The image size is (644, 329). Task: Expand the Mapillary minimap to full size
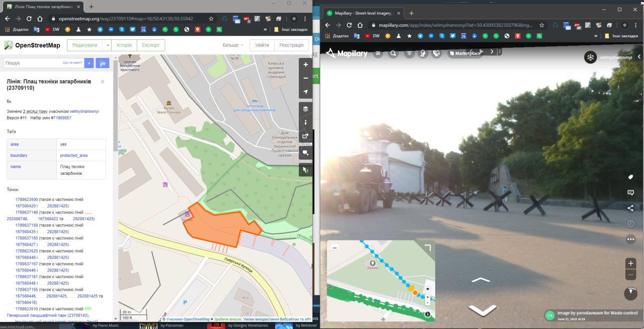pyautogui.click(x=427, y=247)
